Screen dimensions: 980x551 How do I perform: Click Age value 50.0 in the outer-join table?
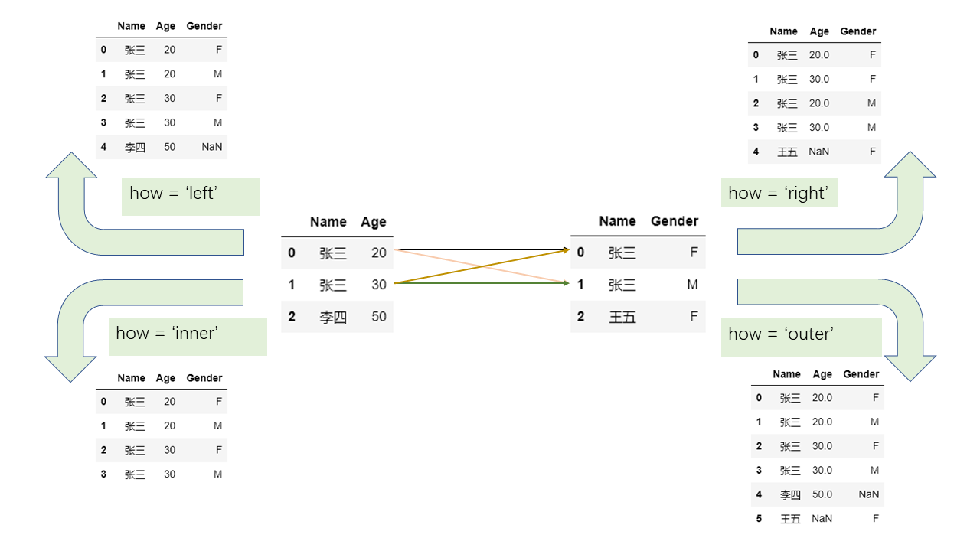[x=822, y=494]
